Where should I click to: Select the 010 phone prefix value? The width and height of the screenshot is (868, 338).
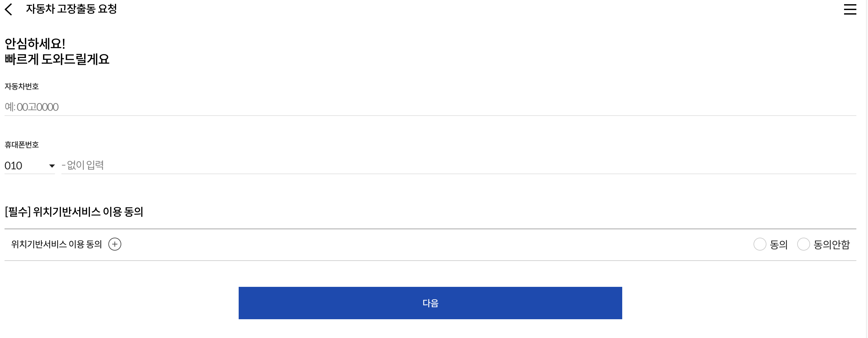pos(14,166)
